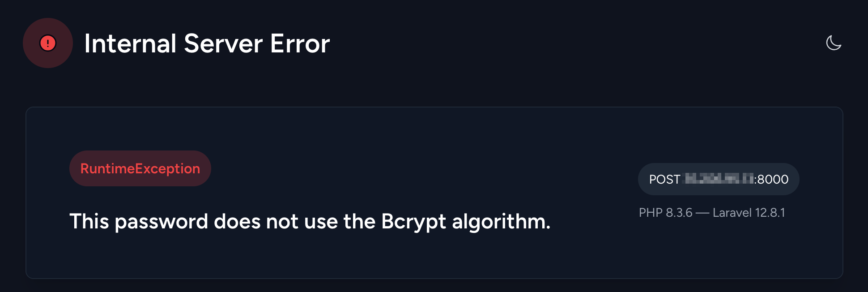Click the POST method label
The height and width of the screenshot is (292, 868).
664,179
